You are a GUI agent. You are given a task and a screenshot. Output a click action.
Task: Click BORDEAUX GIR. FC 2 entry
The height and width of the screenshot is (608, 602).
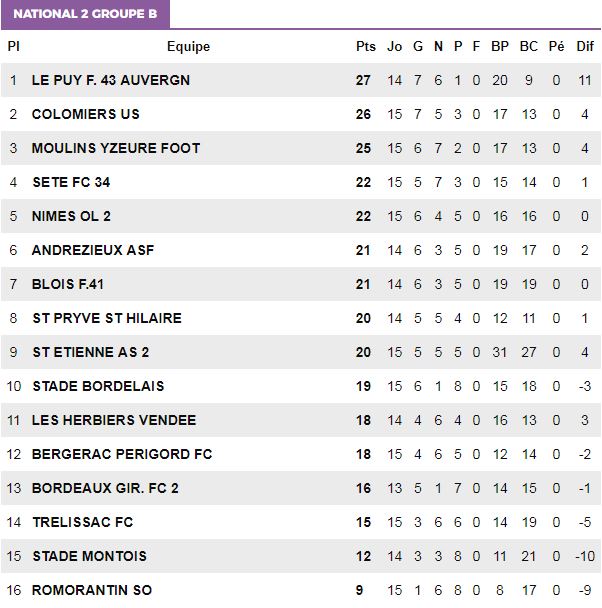(105, 488)
